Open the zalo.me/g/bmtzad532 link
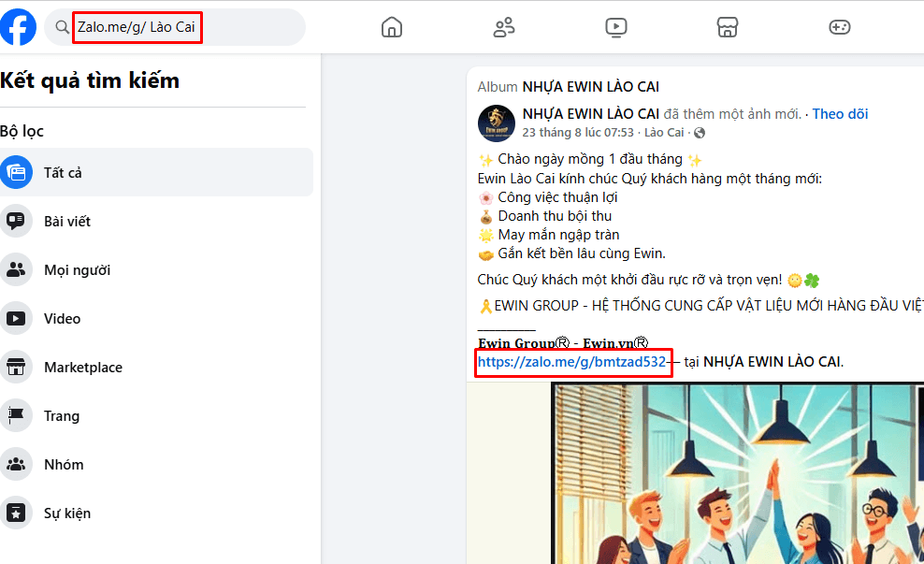 (571, 362)
